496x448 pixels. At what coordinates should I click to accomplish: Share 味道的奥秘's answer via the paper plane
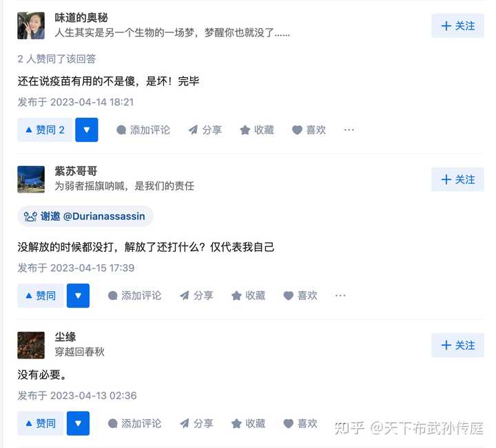[205, 130]
